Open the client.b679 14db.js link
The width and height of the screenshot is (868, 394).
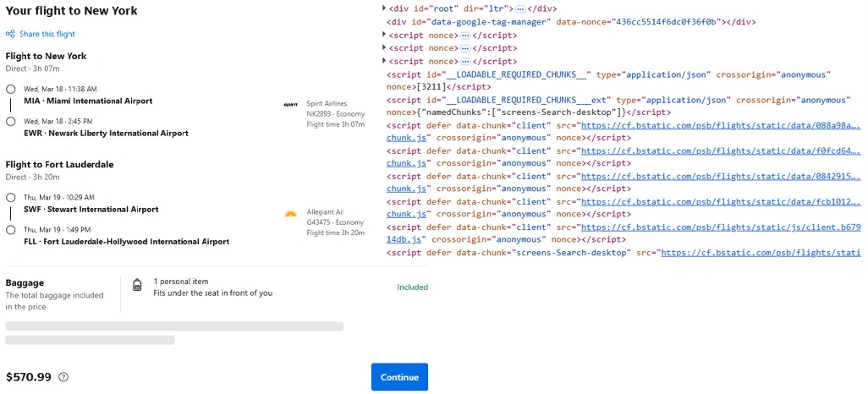tap(722, 227)
